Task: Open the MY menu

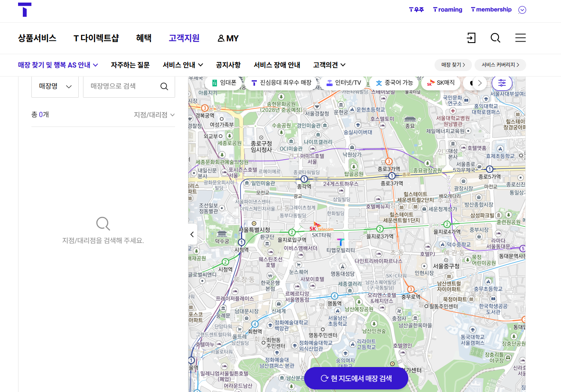Action: click(x=228, y=38)
